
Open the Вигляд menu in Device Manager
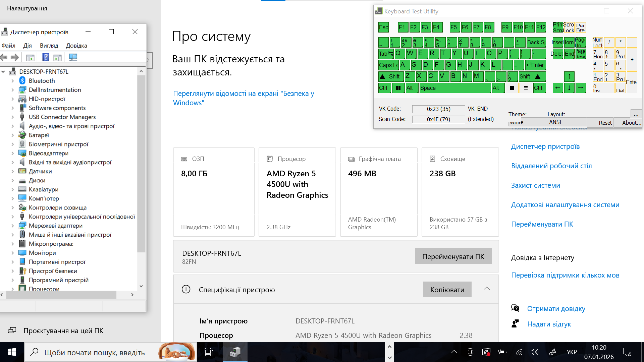[49, 46]
